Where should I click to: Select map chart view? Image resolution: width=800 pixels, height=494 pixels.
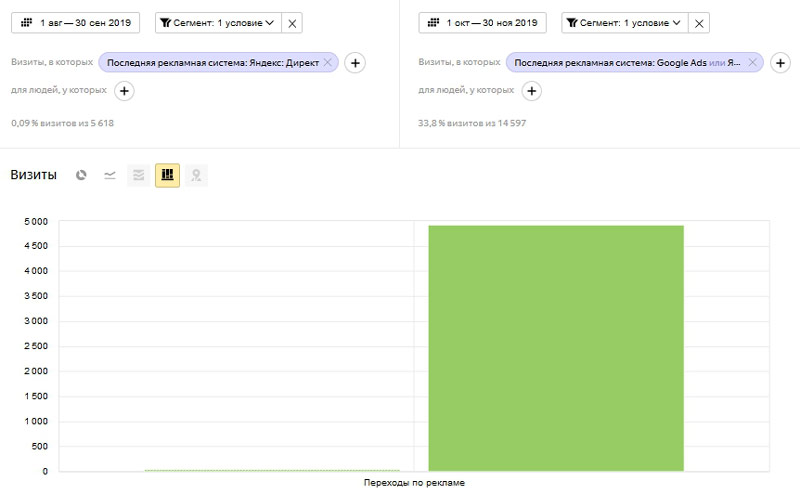point(197,175)
